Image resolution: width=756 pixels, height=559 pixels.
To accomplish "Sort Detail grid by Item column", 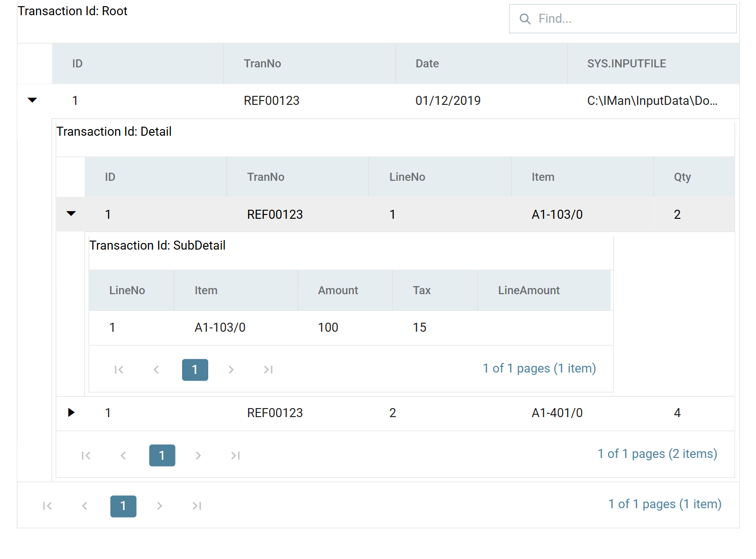I will 582,177.
